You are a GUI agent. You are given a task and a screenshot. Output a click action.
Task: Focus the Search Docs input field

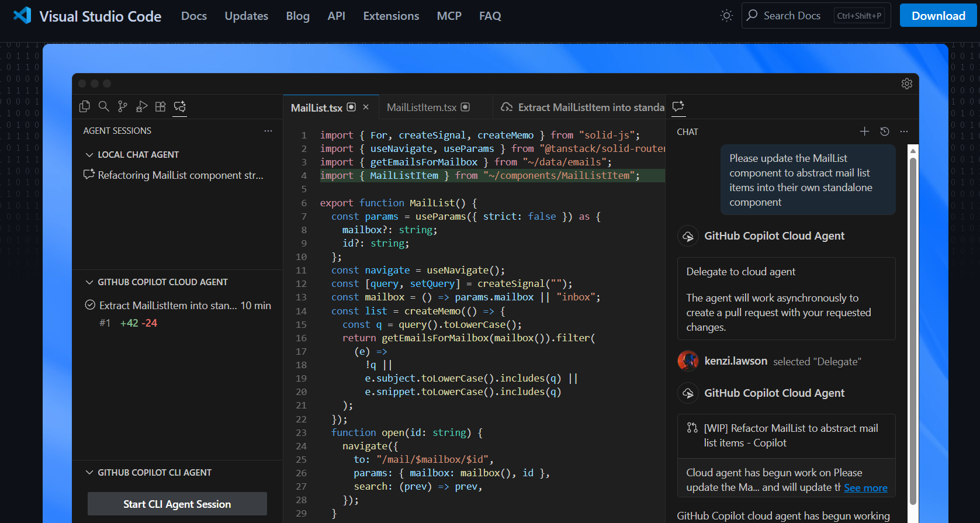pos(816,15)
